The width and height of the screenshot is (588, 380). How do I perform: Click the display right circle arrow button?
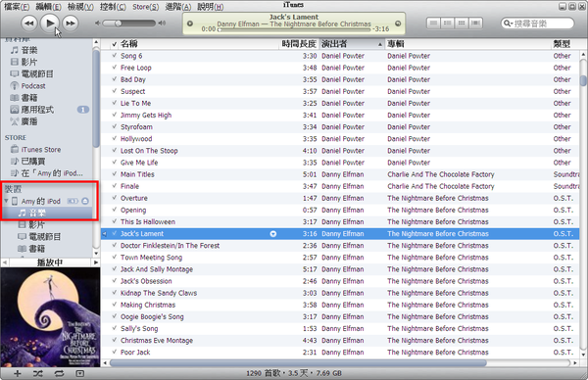tap(398, 24)
